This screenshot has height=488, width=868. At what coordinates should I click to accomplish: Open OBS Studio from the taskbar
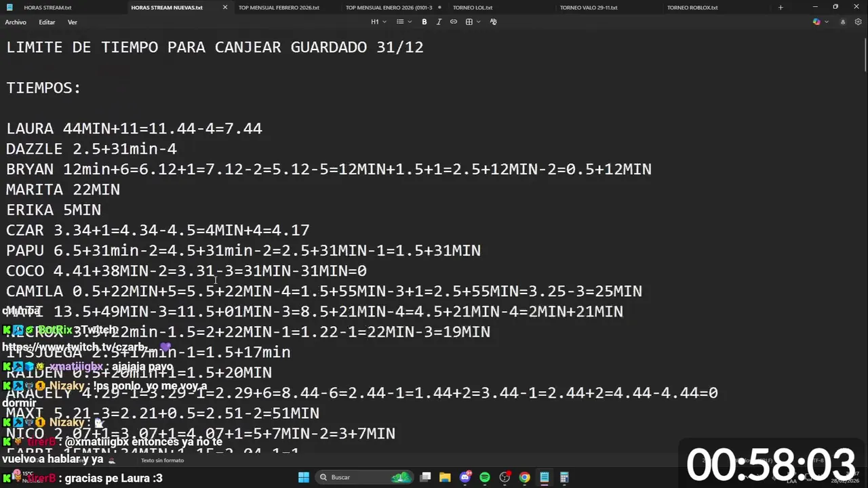(x=505, y=477)
